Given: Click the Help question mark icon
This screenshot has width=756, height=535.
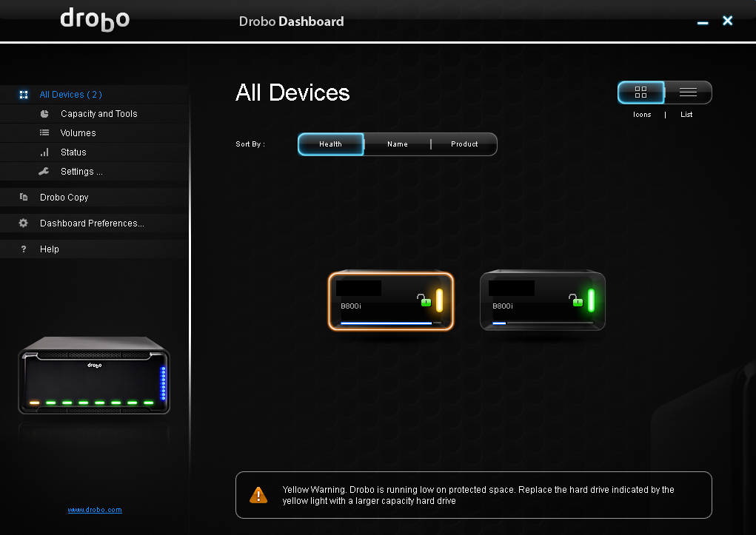Looking at the screenshot, I should 24,249.
